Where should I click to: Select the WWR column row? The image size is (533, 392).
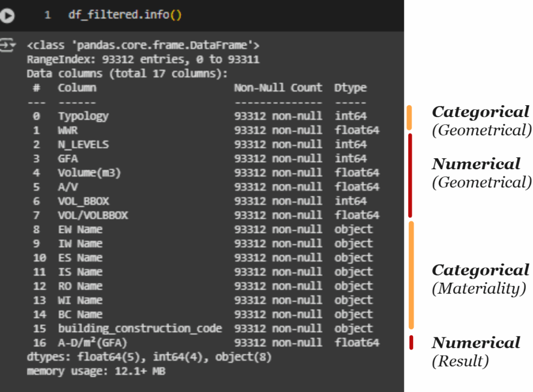[x=206, y=130]
